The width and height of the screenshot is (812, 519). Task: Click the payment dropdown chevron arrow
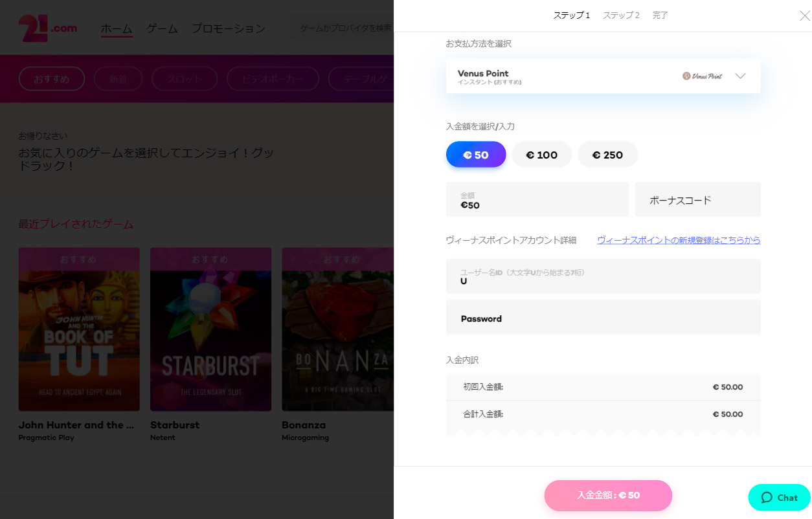[x=741, y=76]
